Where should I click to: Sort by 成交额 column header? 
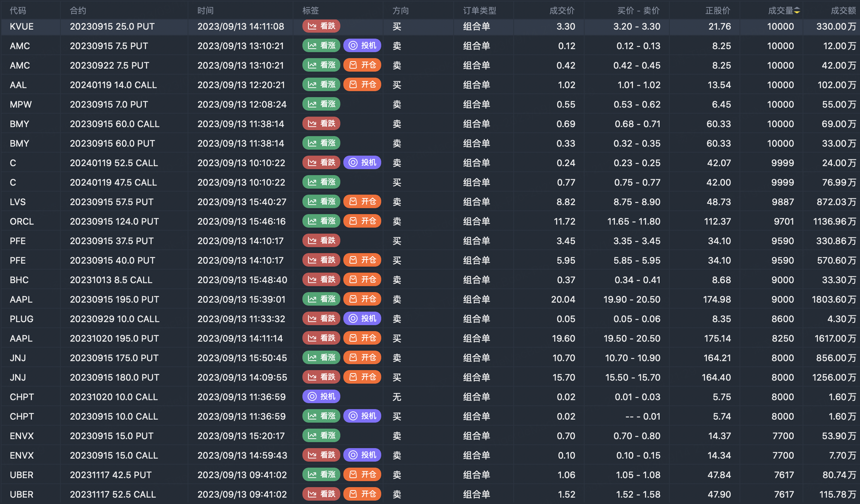pyautogui.click(x=843, y=11)
